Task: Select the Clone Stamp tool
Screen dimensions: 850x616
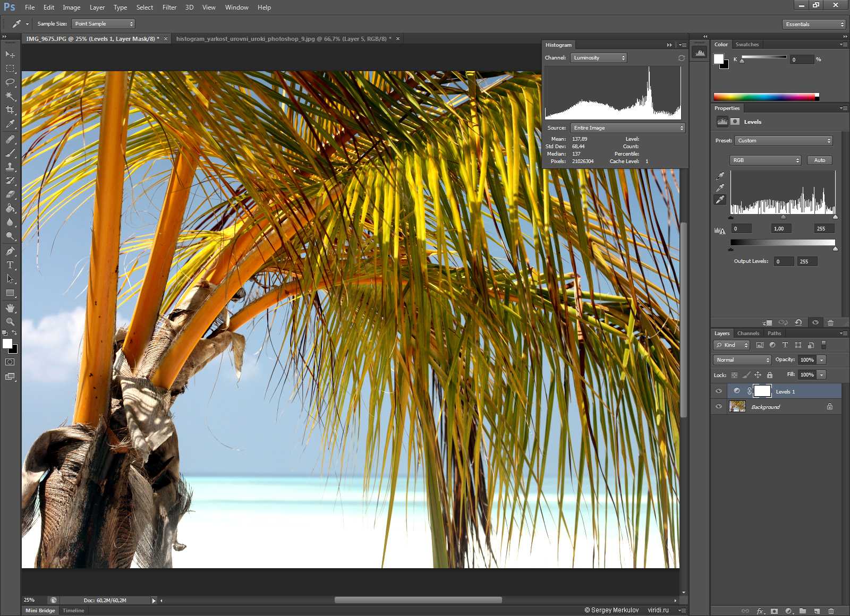Action: tap(10, 167)
